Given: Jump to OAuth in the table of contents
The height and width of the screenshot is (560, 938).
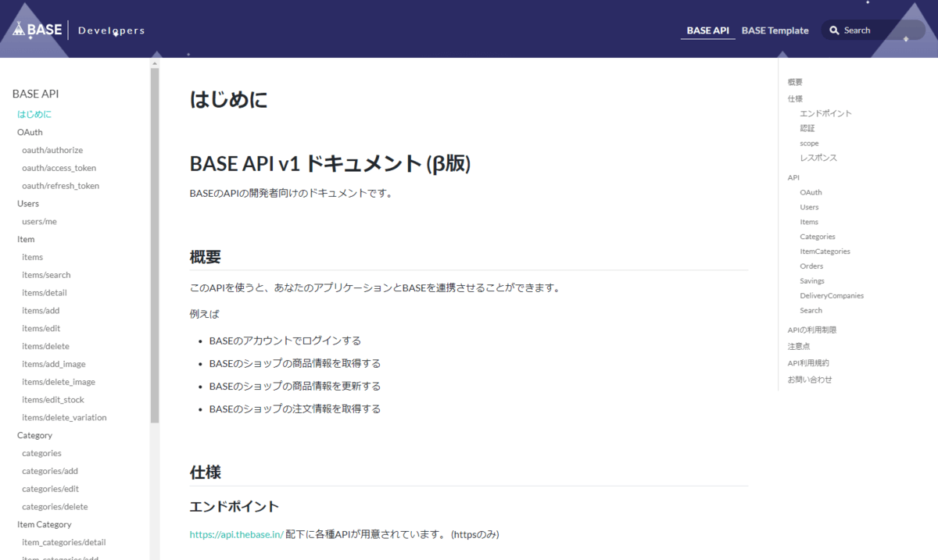Looking at the screenshot, I should coord(811,193).
